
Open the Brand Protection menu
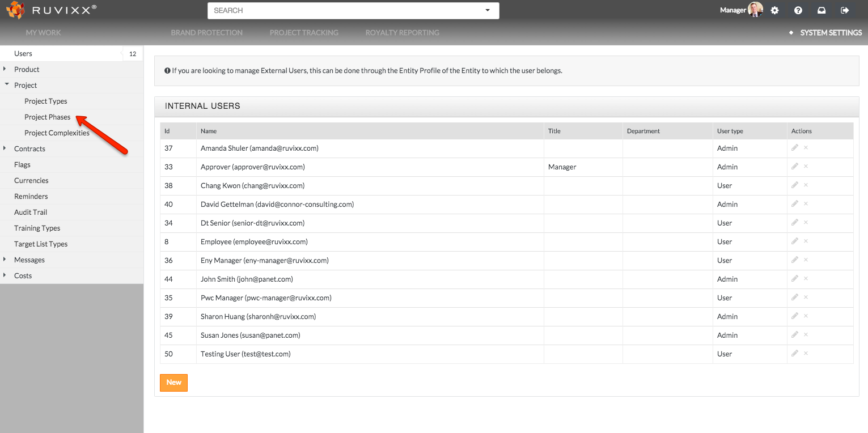[206, 33]
